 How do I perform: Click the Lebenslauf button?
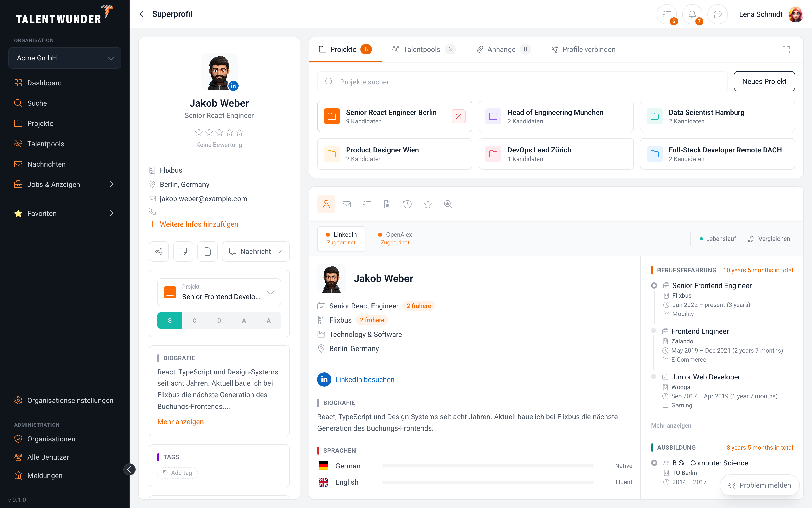(x=718, y=239)
